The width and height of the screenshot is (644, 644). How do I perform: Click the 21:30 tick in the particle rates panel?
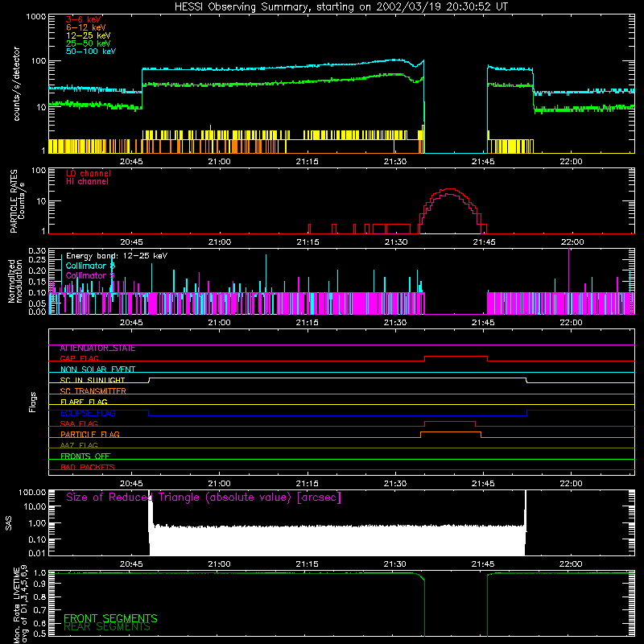(x=395, y=242)
